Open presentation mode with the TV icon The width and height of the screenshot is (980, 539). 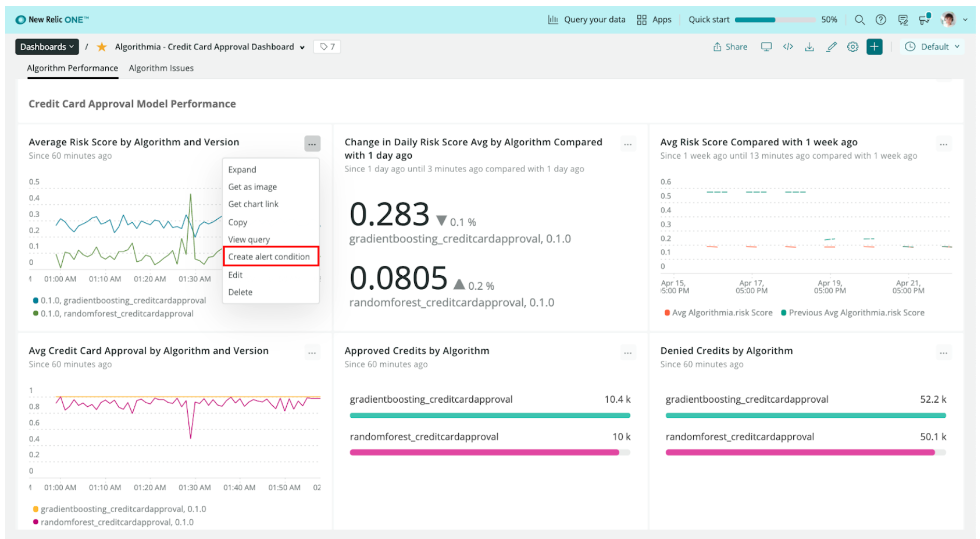point(766,47)
